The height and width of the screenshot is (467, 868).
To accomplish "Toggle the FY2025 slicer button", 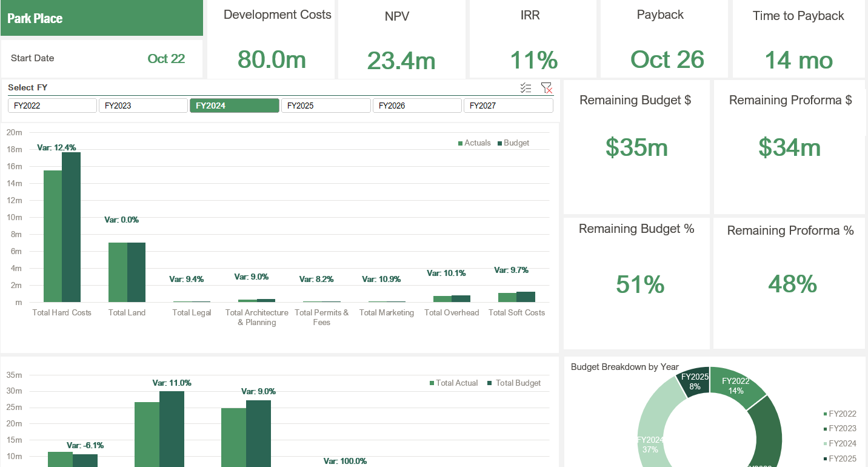I will (326, 105).
